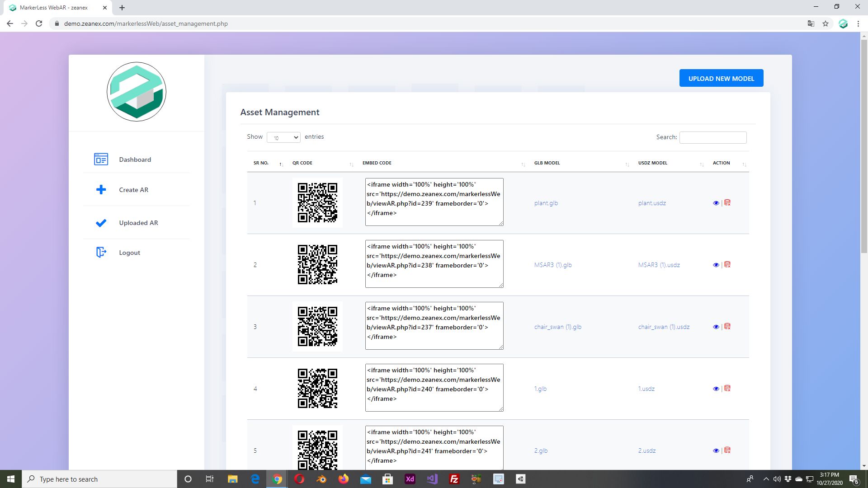Open Uploaded AR menu item
This screenshot has height=488, width=868.
point(138,223)
